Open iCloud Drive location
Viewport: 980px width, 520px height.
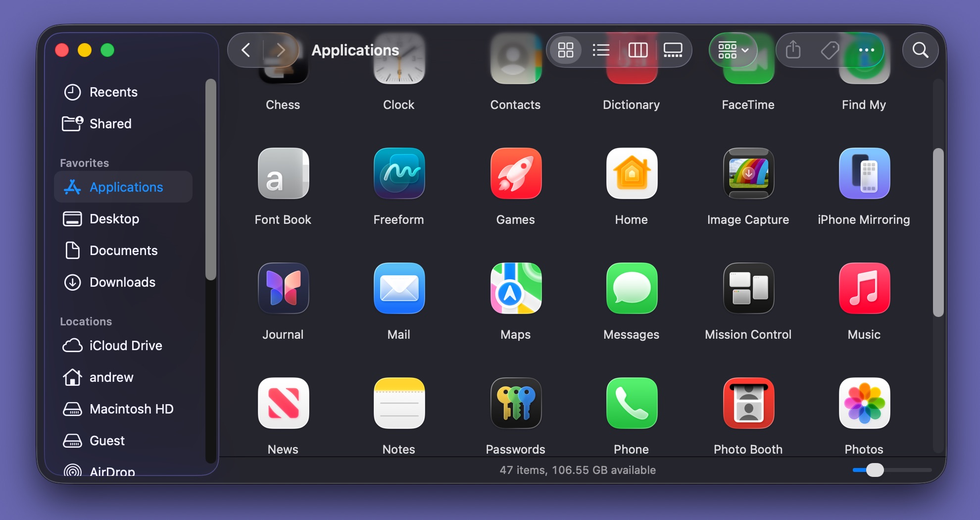[123, 346]
